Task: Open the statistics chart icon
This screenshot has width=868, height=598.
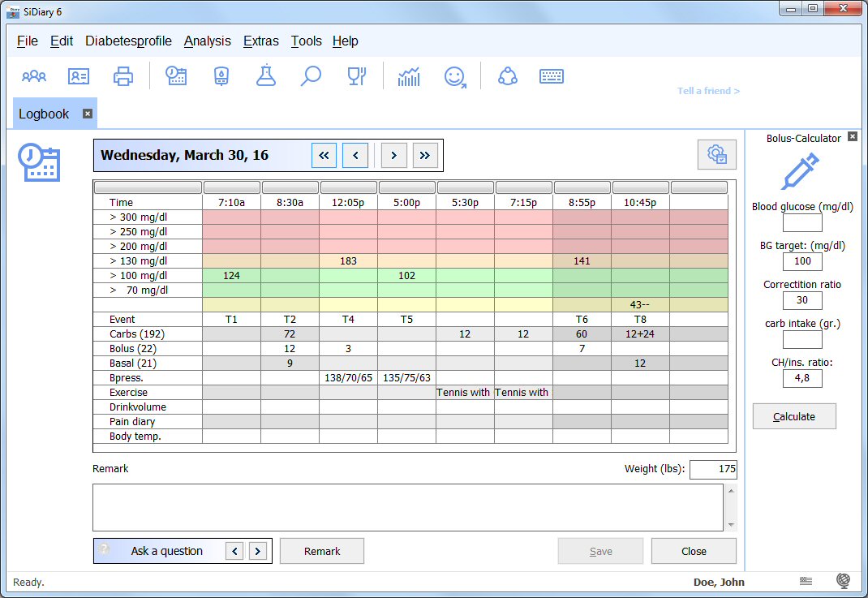Action: click(409, 76)
